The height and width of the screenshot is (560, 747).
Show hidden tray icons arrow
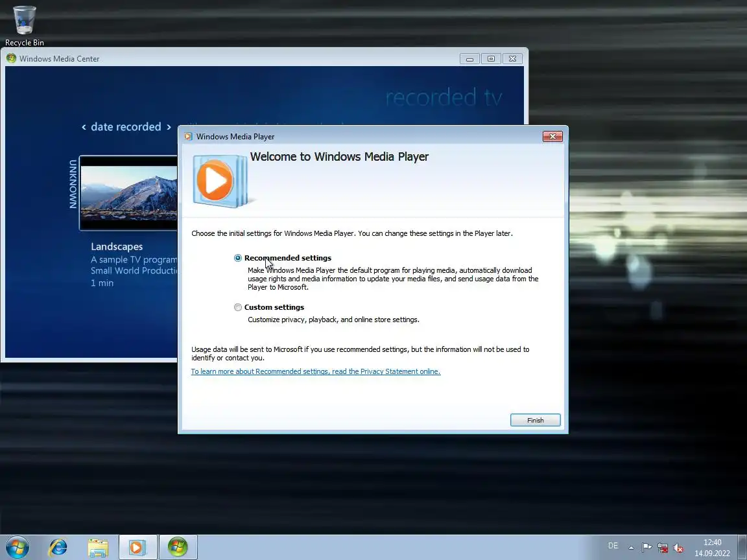(631, 548)
